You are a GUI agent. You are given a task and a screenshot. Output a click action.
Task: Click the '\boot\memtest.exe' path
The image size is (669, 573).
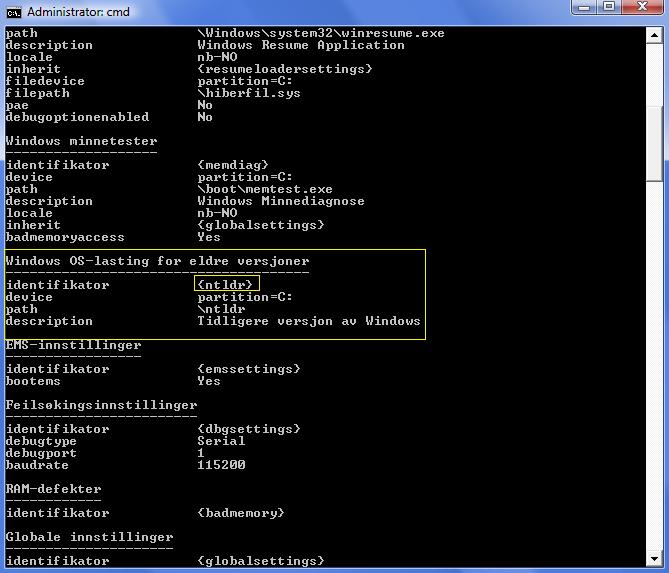click(265, 189)
